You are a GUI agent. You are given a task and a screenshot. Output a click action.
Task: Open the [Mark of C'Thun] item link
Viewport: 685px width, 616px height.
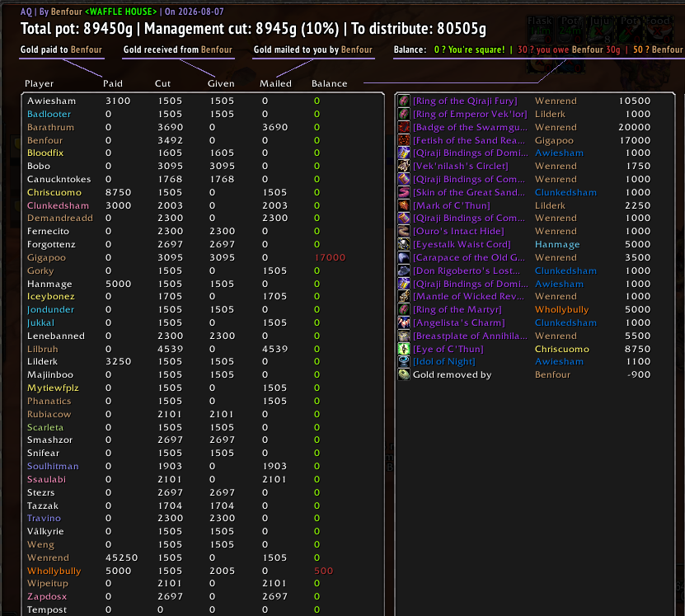(451, 205)
